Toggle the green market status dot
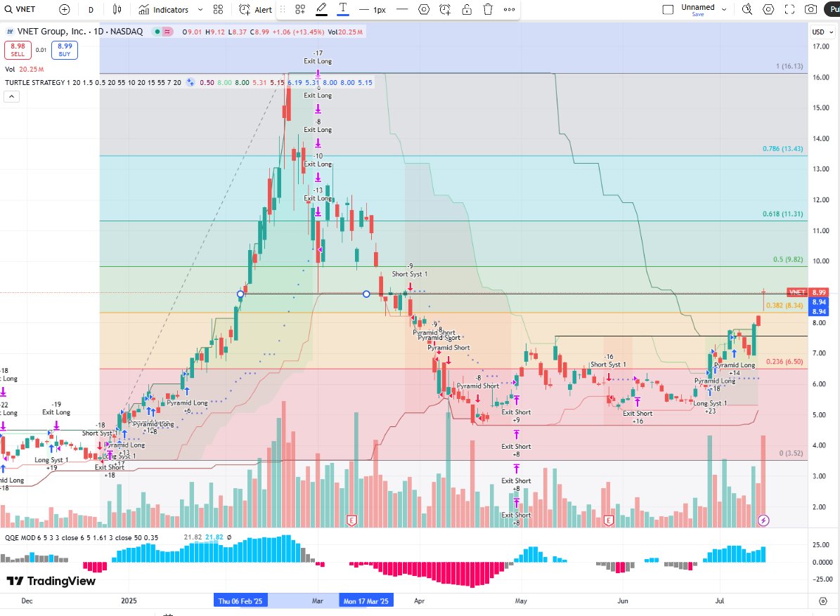The image size is (840, 616). tap(157, 32)
